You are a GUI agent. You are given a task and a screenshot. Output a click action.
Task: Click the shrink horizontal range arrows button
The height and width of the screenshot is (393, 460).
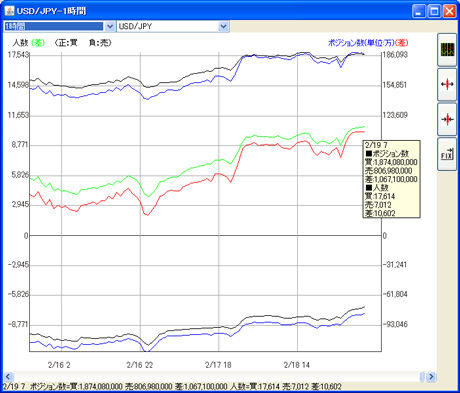(x=447, y=119)
